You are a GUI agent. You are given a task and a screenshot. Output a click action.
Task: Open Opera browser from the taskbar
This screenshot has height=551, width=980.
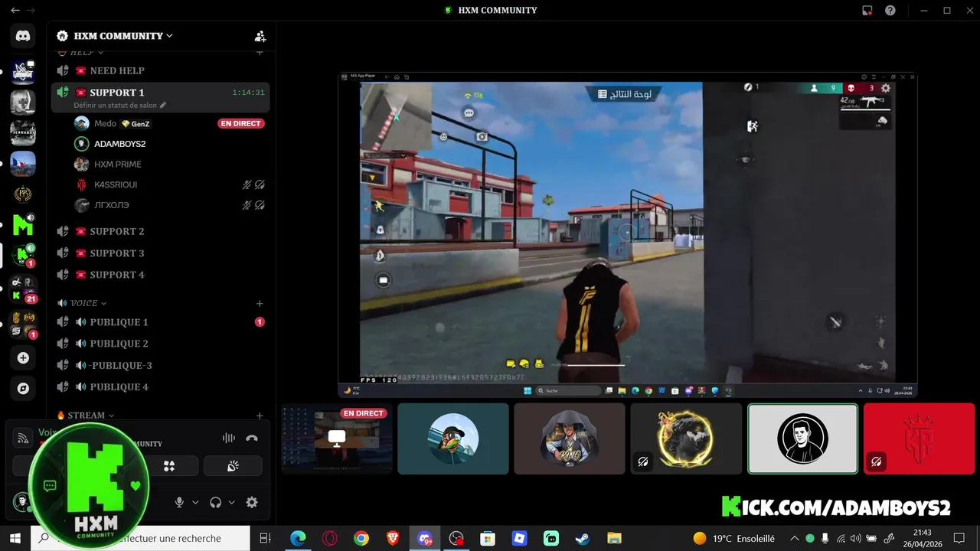(330, 539)
